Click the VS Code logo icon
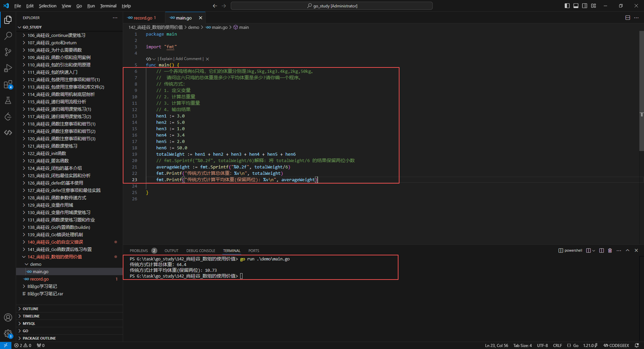644x349 pixels. pos(6,6)
